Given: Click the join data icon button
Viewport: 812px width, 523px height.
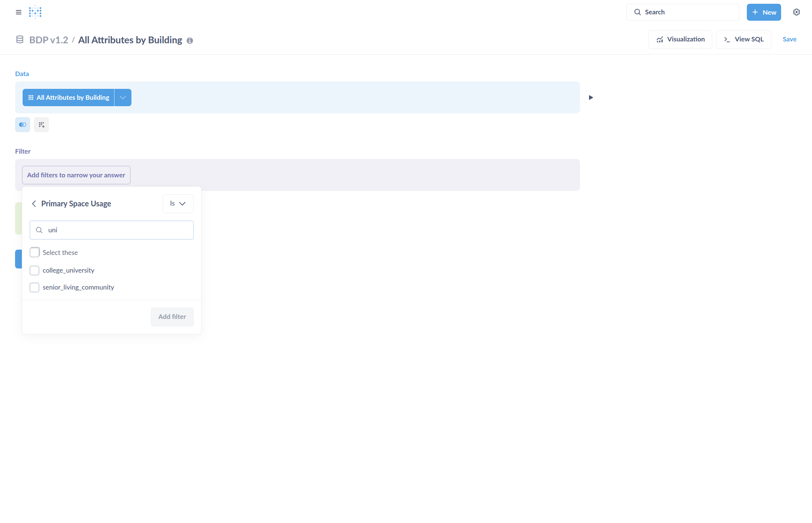Looking at the screenshot, I should 23,125.
